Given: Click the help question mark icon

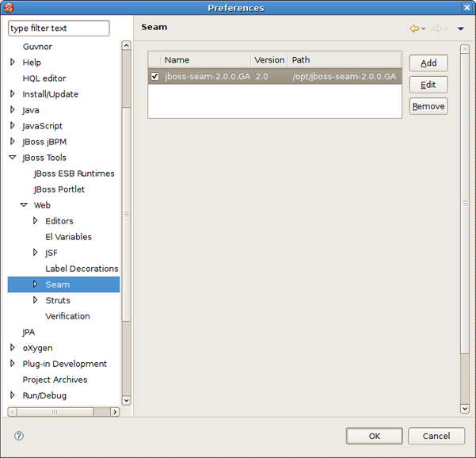Looking at the screenshot, I should click(x=19, y=436).
